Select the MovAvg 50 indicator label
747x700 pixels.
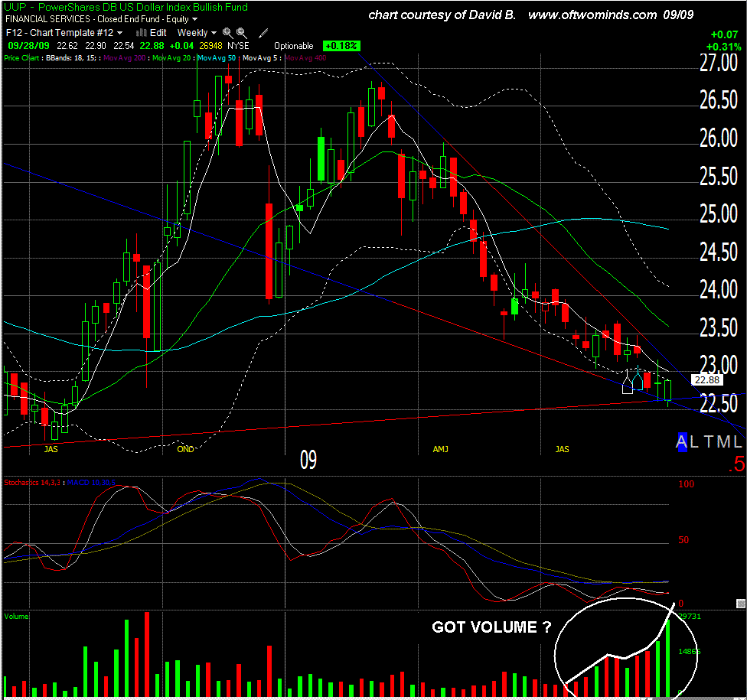pyautogui.click(x=217, y=58)
